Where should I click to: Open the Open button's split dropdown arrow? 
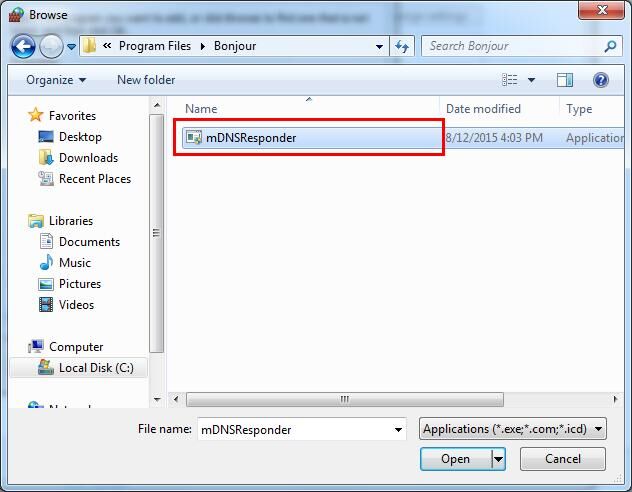[x=499, y=459]
